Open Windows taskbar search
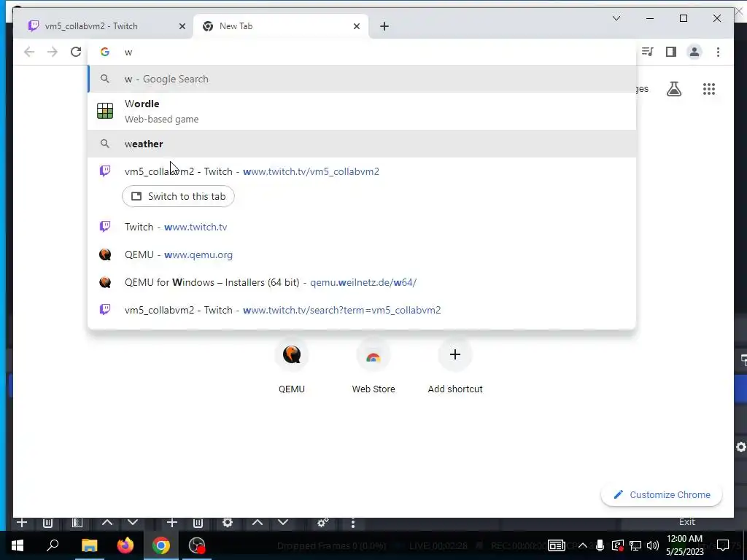The width and height of the screenshot is (747, 560). [53, 545]
